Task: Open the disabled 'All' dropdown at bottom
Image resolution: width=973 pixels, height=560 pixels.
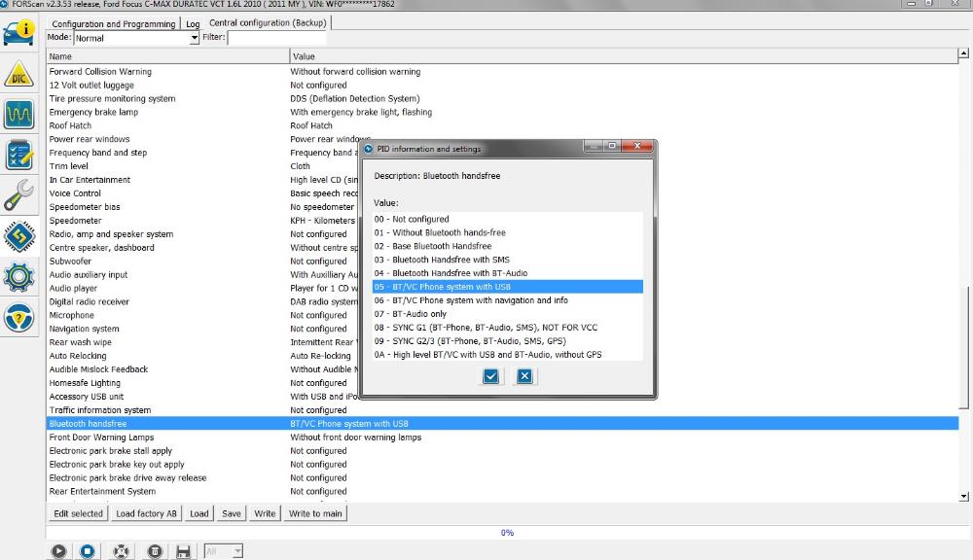Action: pyautogui.click(x=223, y=551)
